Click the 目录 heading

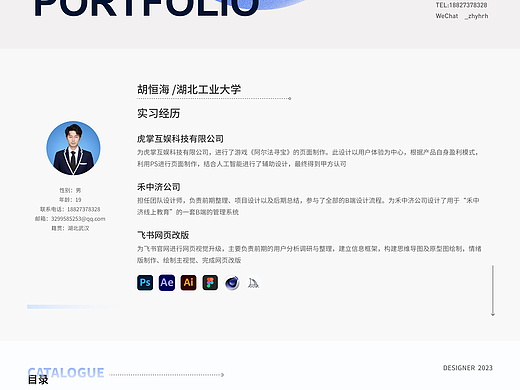[38, 380]
